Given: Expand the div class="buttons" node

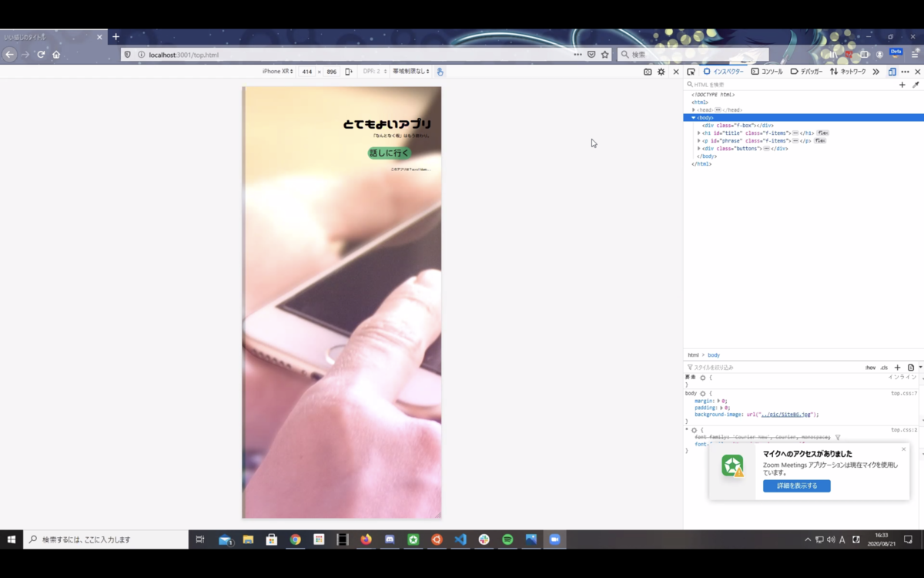Looking at the screenshot, I should 699,149.
